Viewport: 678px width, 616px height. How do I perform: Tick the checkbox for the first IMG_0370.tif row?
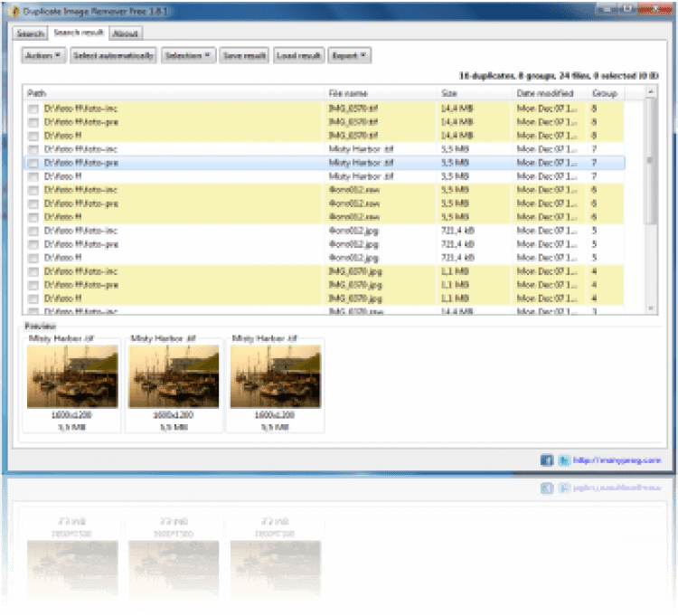coord(33,109)
